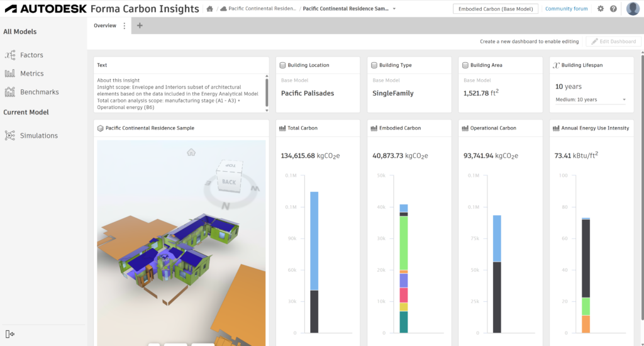644x346 pixels.
Task: Open Overview tab options menu
Action: pos(125,26)
